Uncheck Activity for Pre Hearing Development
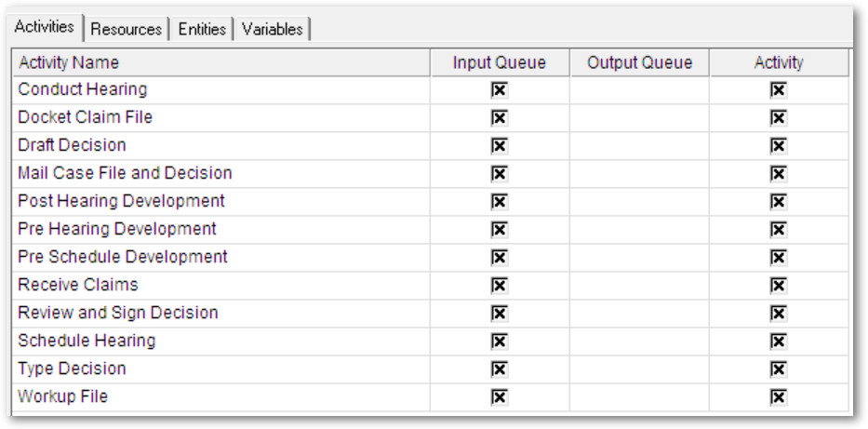The image size is (868, 429). tap(779, 229)
